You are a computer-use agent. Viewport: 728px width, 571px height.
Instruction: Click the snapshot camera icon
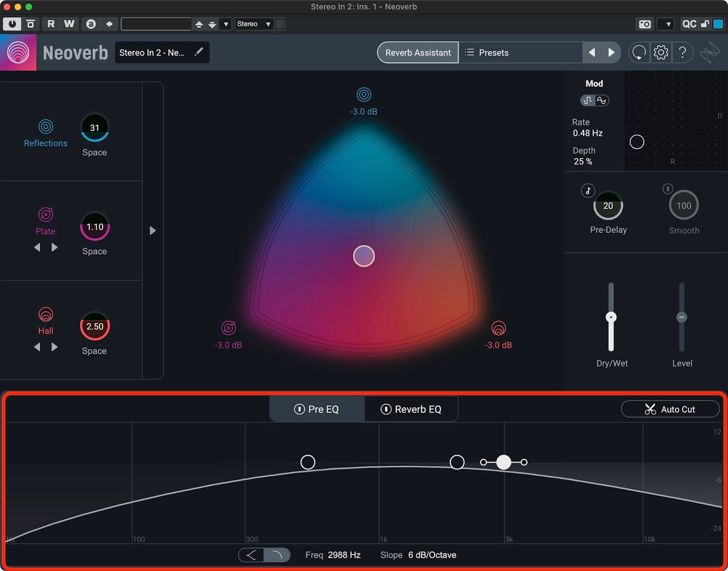(645, 24)
